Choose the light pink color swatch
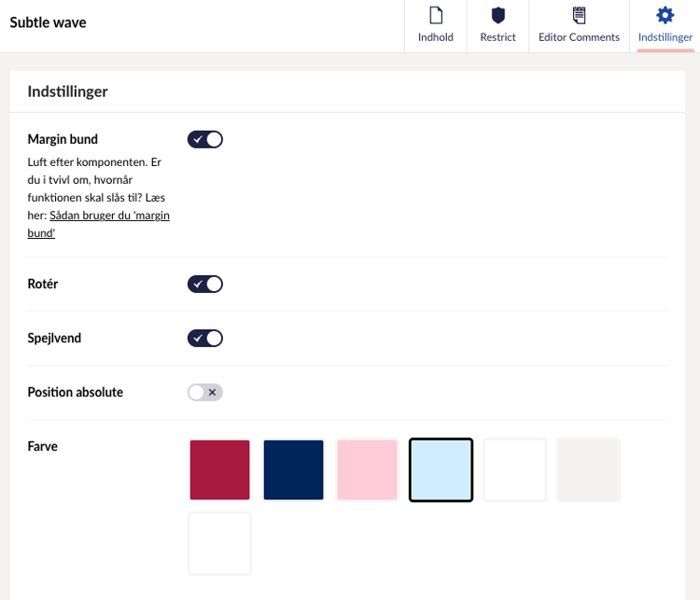 point(367,470)
